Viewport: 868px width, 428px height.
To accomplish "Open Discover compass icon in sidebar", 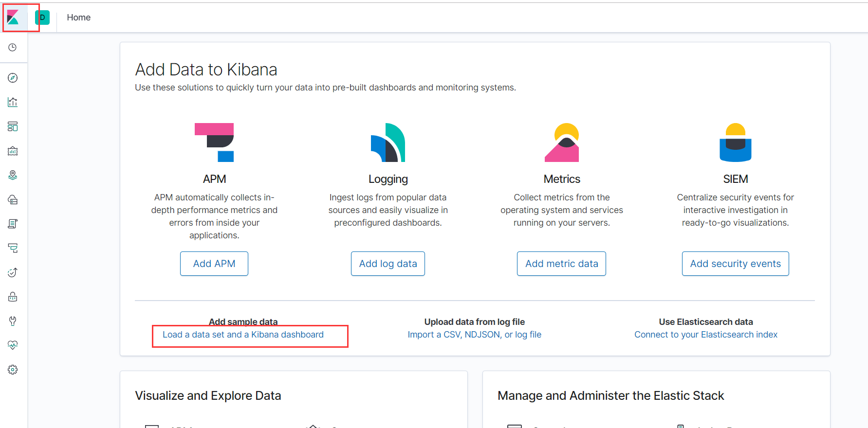I will coord(13,78).
